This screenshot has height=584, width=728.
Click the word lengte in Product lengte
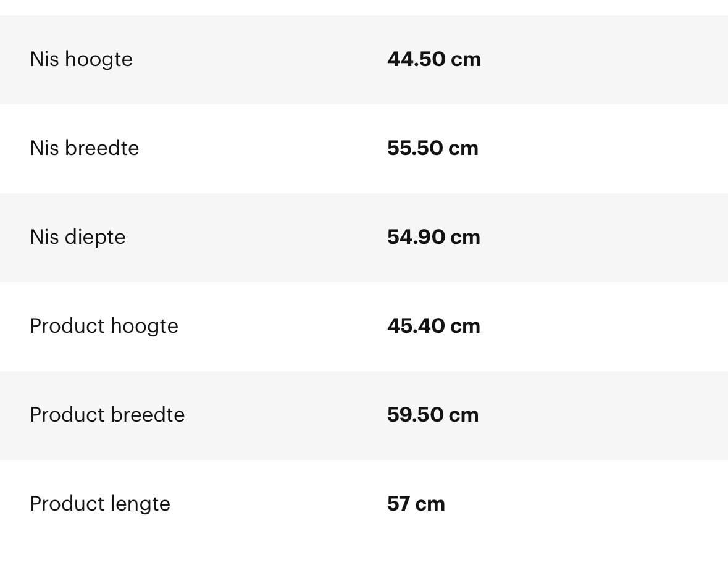[140, 504]
